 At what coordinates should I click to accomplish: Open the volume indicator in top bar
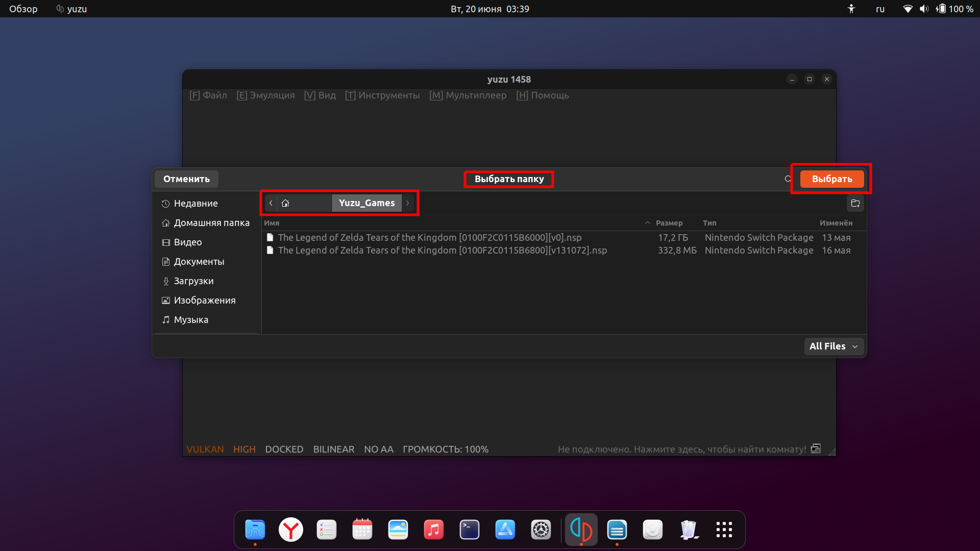[x=924, y=9]
